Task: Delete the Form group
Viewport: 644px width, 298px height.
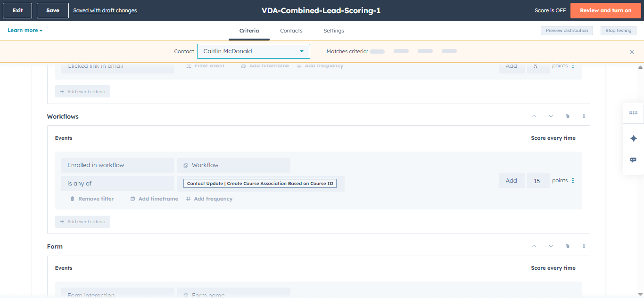Action: click(x=584, y=246)
